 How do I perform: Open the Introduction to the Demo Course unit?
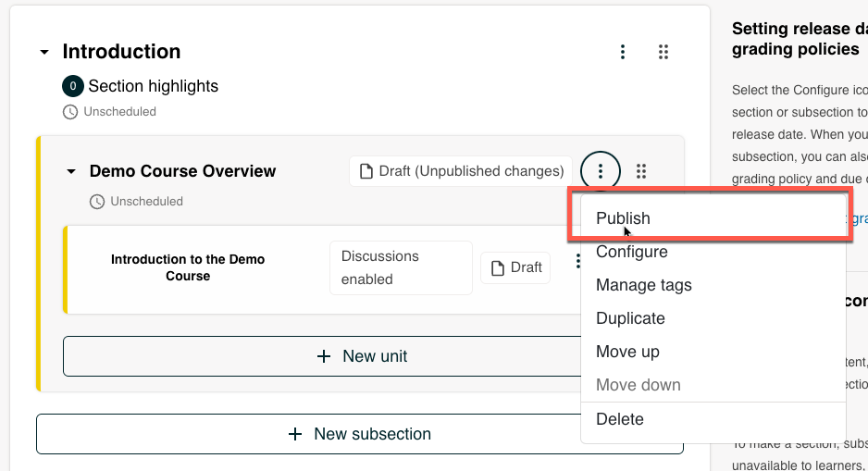[188, 267]
